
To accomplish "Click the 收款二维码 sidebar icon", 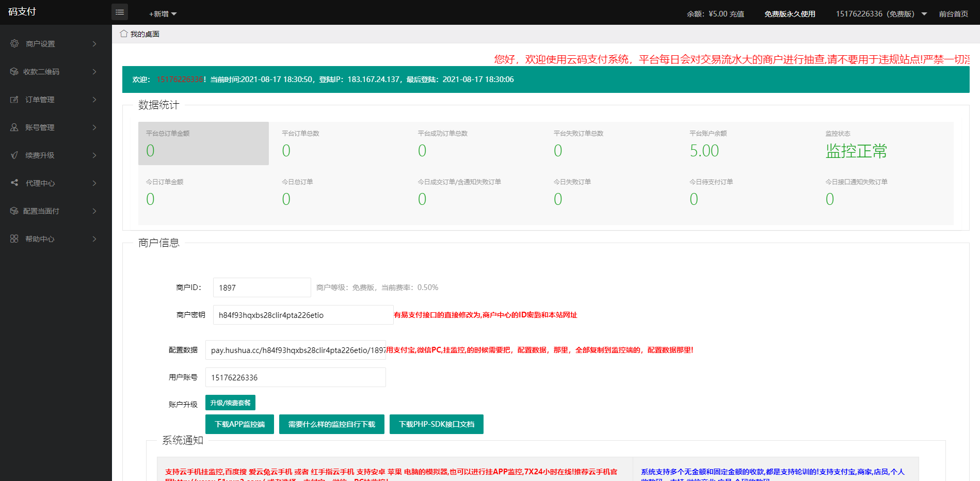I will coord(14,72).
